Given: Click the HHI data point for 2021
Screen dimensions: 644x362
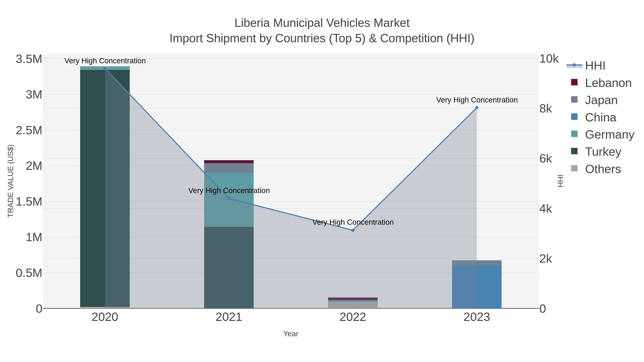Looking at the screenshot, I should coord(229,198).
